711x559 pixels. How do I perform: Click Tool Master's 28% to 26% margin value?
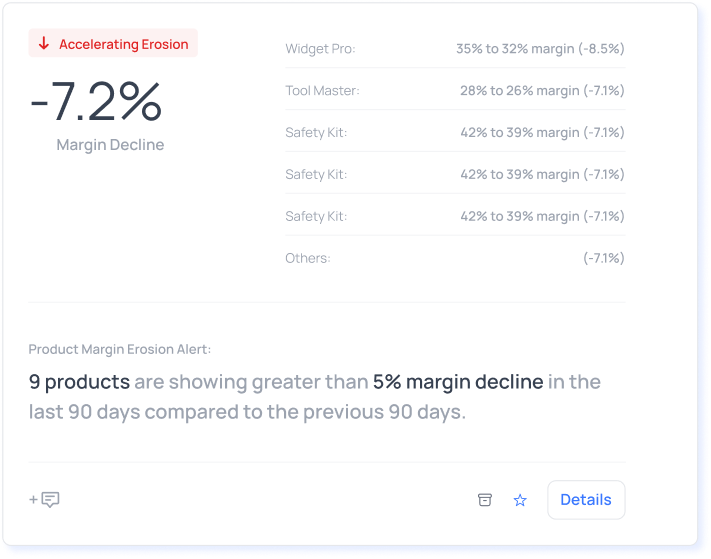pos(542,91)
